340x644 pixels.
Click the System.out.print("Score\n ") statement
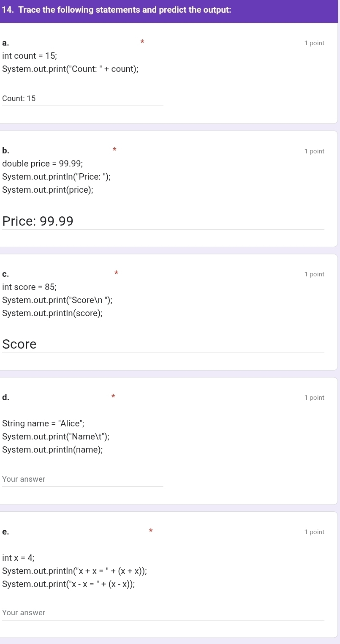(57, 300)
